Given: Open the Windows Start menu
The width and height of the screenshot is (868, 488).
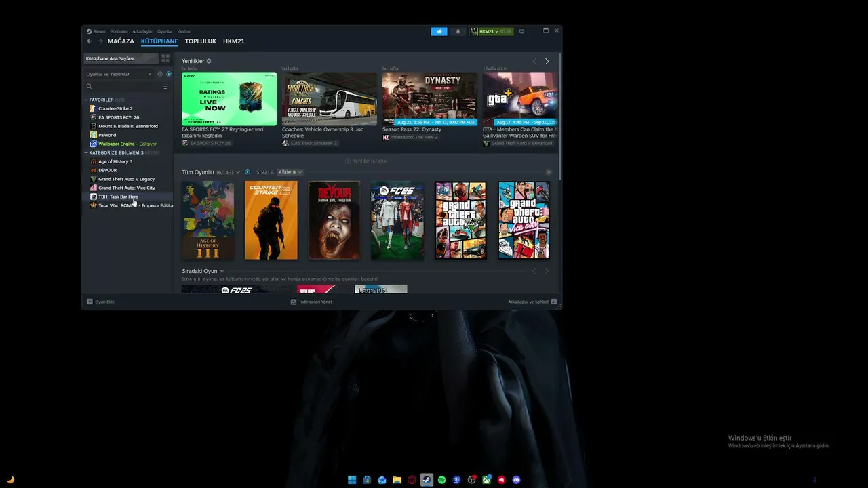Looking at the screenshot, I should 352,480.
